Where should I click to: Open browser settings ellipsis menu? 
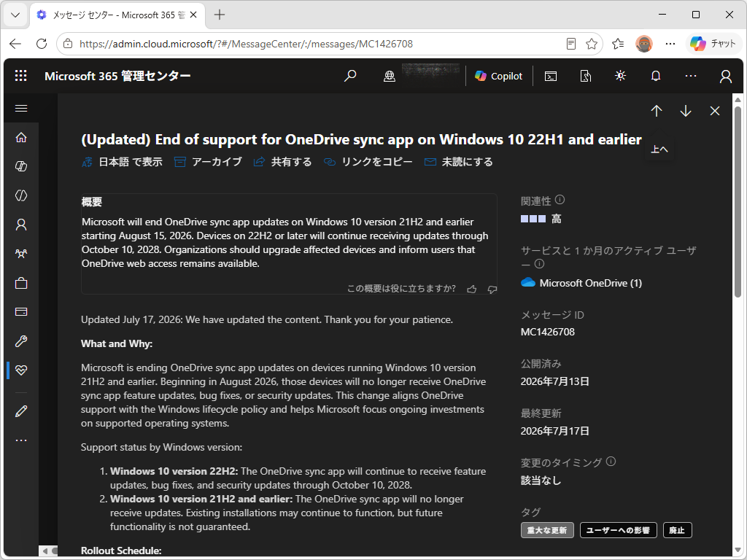click(670, 44)
